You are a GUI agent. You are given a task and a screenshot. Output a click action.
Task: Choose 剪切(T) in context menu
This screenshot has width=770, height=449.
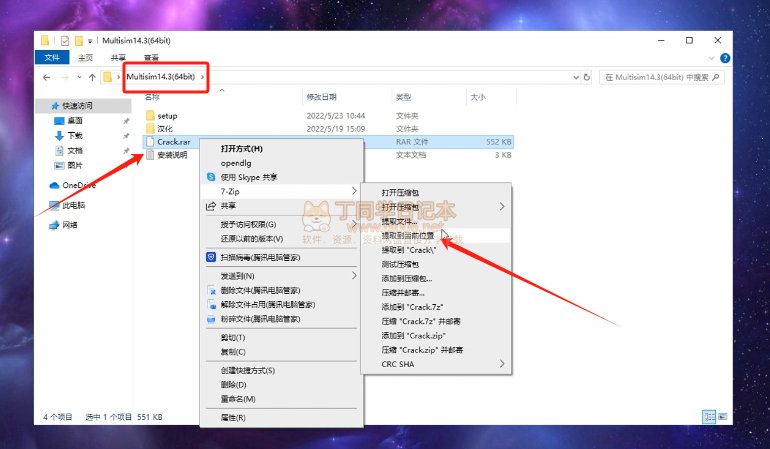pyautogui.click(x=233, y=337)
